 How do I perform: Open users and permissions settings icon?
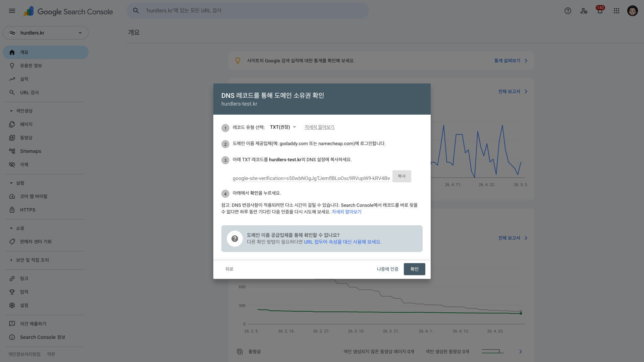click(584, 11)
